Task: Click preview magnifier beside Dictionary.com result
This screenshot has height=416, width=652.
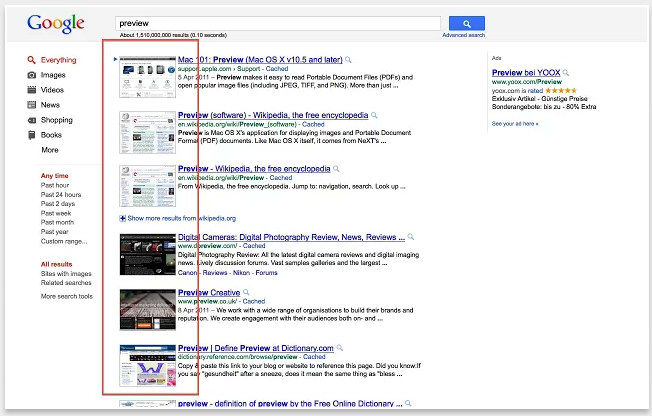Action: [339, 348]
